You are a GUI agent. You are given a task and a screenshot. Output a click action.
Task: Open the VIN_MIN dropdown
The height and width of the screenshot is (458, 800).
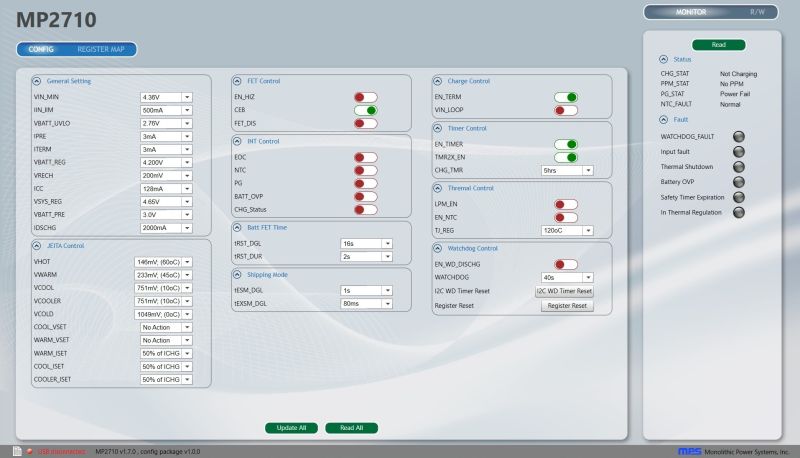[x=187, y=97]
